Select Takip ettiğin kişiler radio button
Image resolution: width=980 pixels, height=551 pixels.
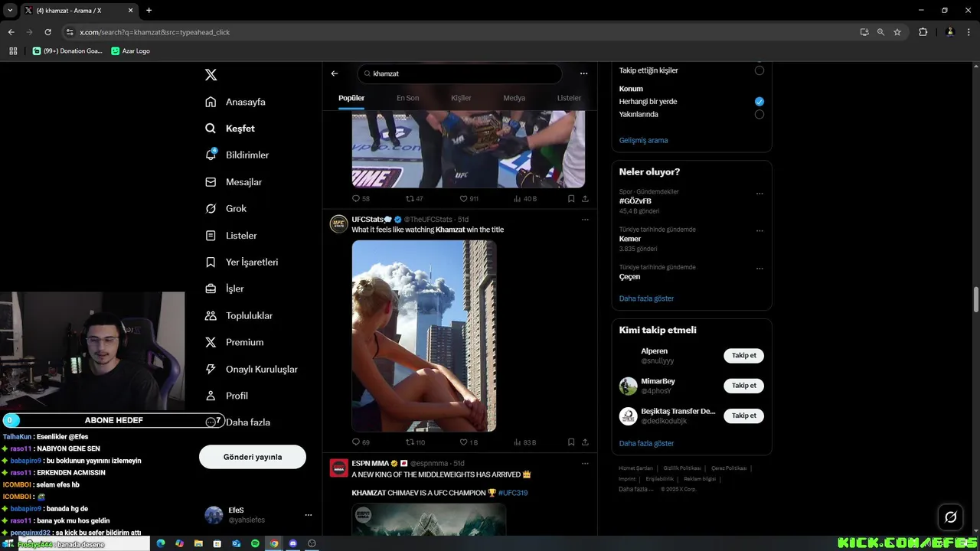click(x=759, y=70)
